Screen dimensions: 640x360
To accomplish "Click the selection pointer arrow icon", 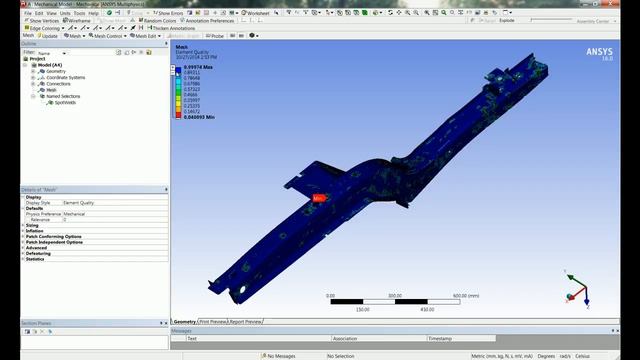I will point(276,13).
